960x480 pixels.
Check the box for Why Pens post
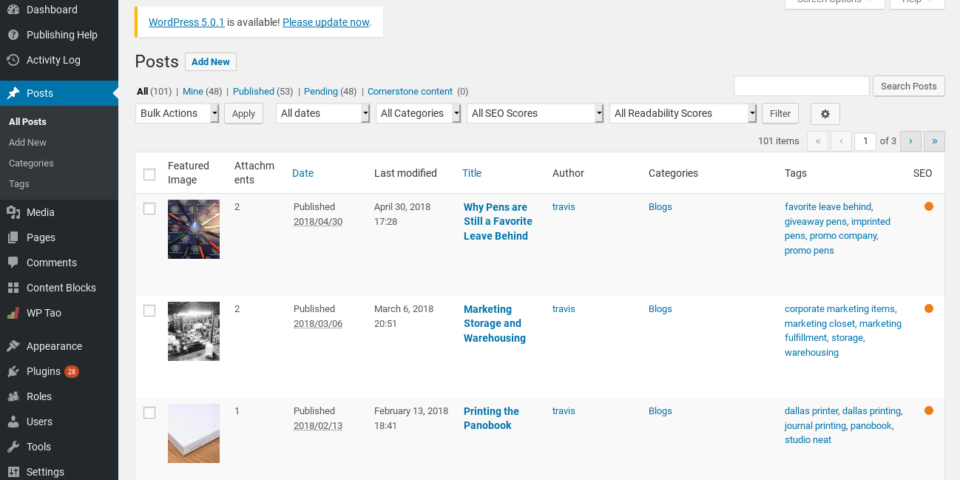click(149, 208)
